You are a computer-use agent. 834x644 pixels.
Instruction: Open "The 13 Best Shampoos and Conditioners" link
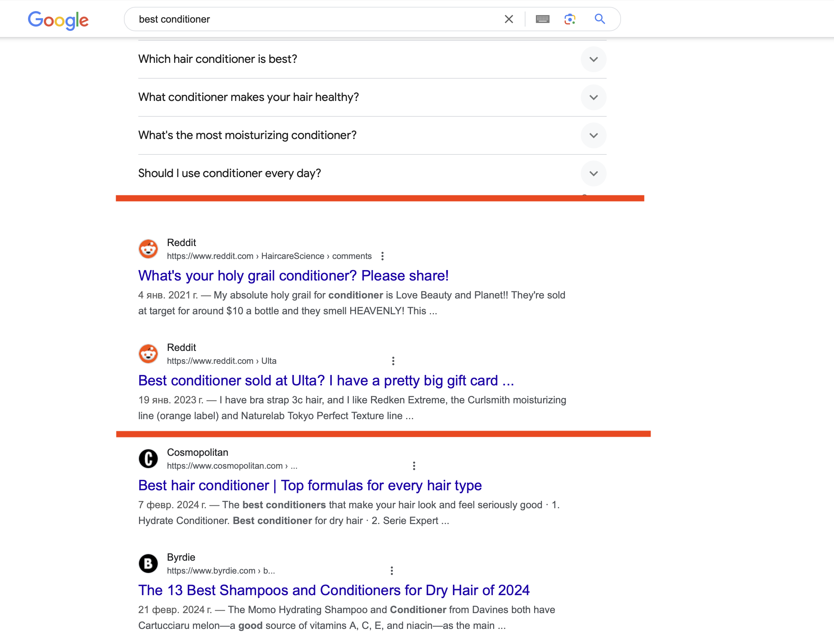pyautogui.click(x=334, y=590)
